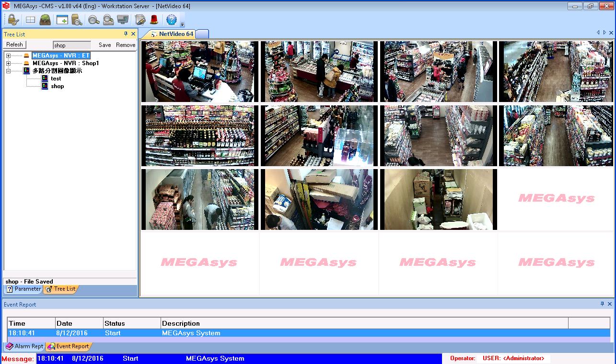Pin the Tree List panel
616x364 pixels.
tap(126, 34)
